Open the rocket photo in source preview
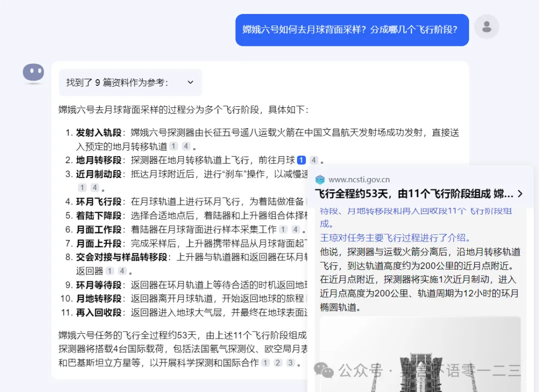539x392 pixels. point(420,354)
